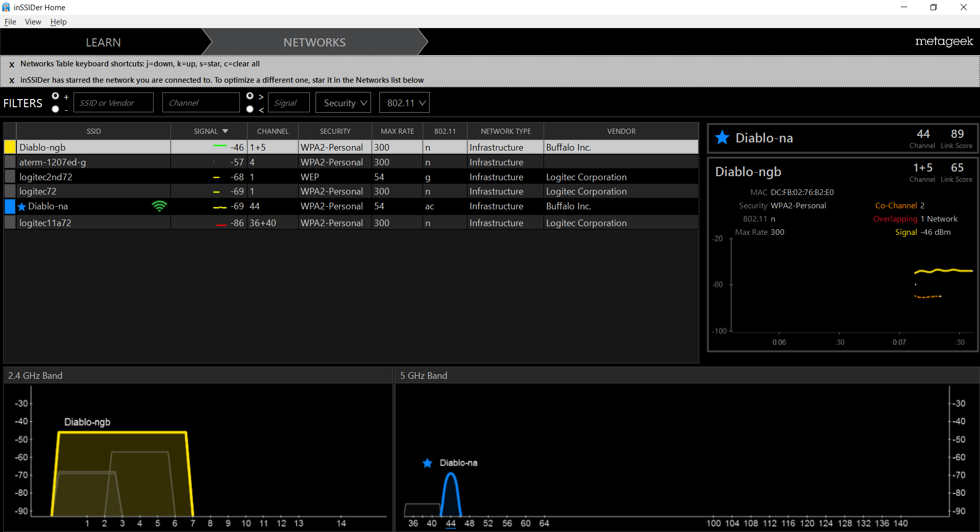Click the Diablo-na SSID in table
This screenshot has width=980, height=532.
tap(48, 206)
